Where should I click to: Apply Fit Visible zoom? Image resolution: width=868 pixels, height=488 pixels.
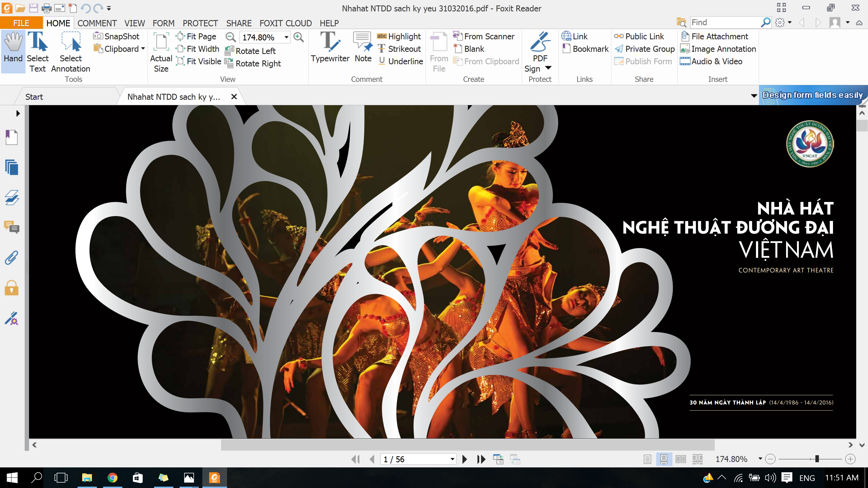pyautogui.click(x=199, y=61)
